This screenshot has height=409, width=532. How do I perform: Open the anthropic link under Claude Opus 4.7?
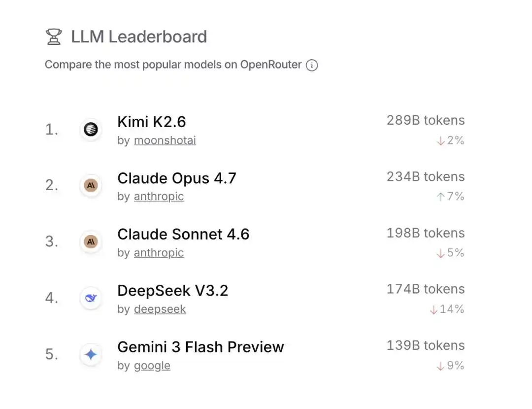159,197
